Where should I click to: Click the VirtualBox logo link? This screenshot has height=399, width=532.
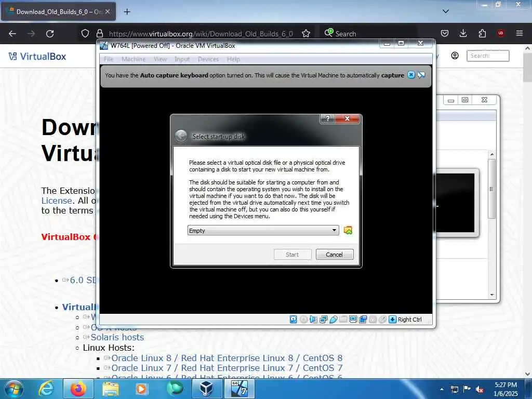tap(37, 56)
